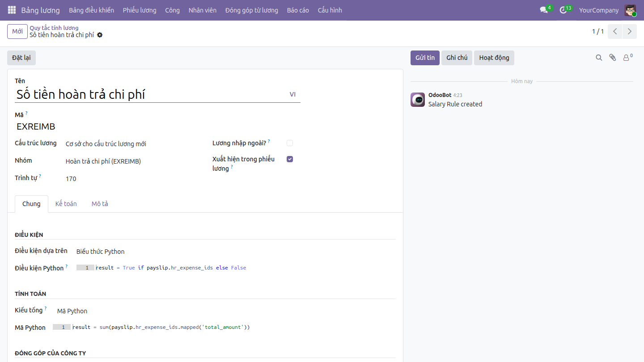
Task: Click the OdooBot avatar
Action: [418, 100]
